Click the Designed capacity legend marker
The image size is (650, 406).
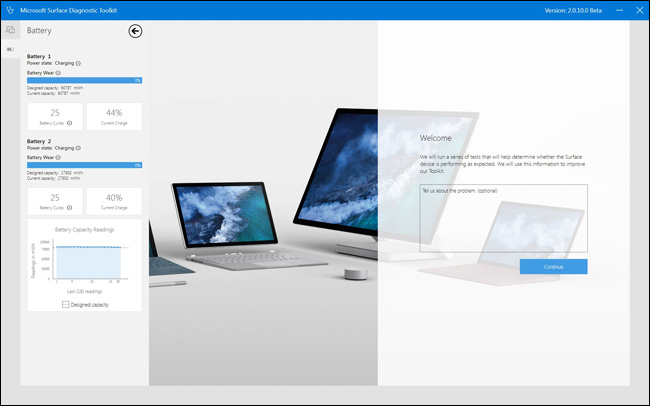65,305
